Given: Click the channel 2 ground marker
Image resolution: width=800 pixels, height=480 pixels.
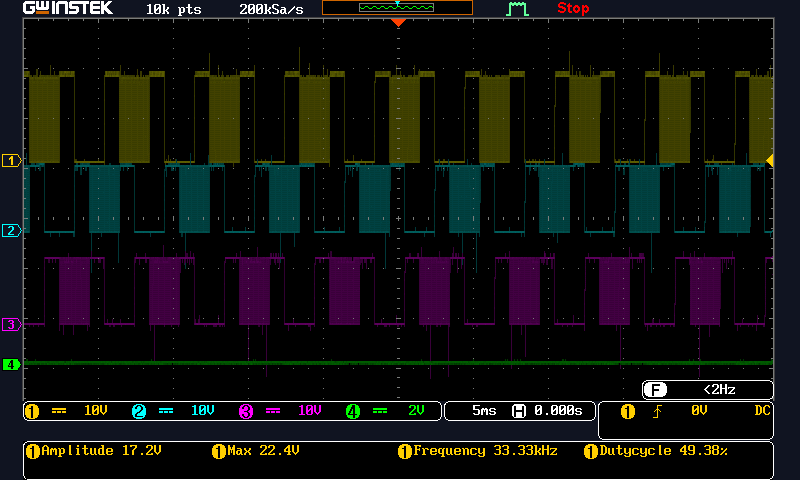Looking at the screenshot, I should (x=11, y=231).
